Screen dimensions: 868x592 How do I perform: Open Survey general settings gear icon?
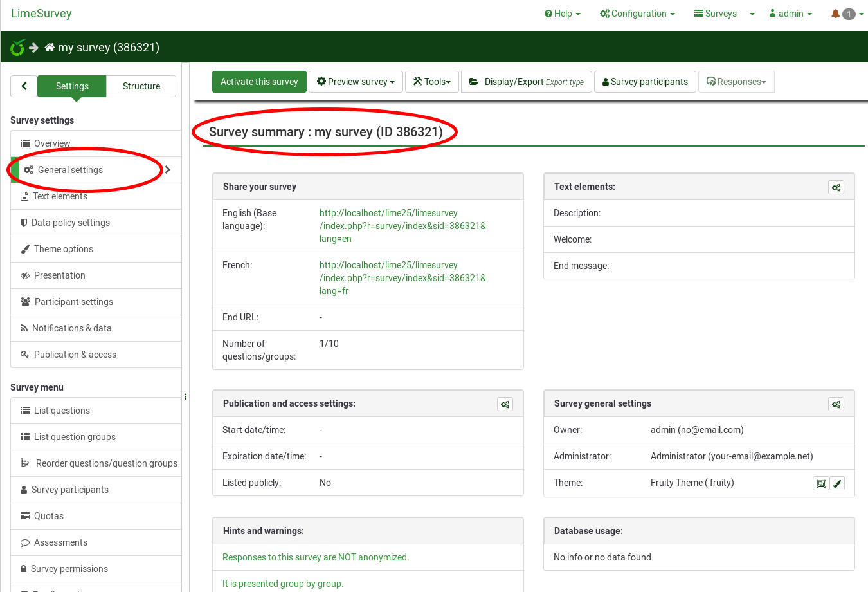coord(836,404)
